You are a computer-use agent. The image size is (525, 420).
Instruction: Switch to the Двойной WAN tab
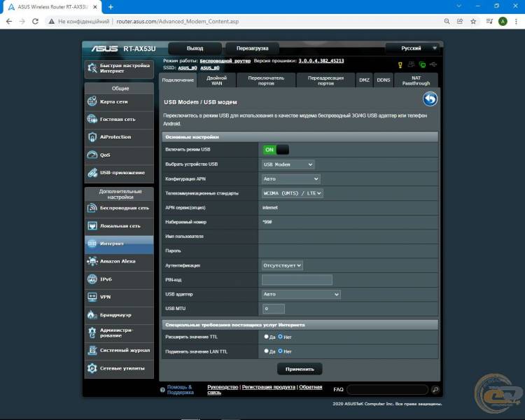tap(216, 80)
